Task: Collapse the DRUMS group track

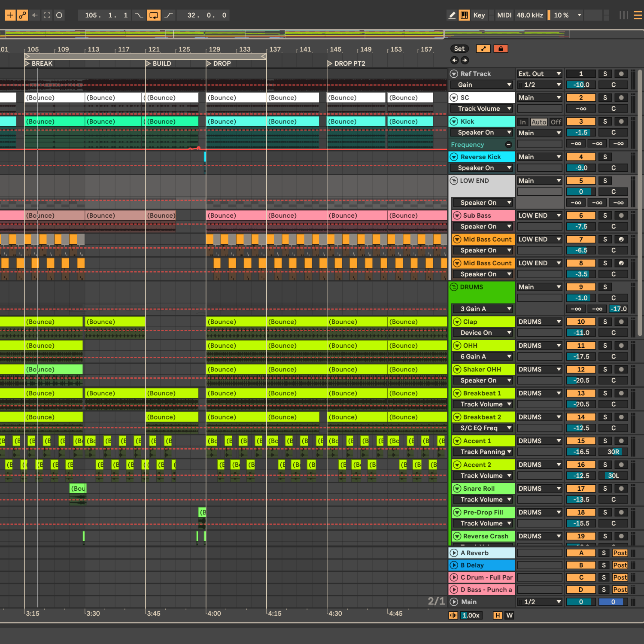Action: (454, 287)
